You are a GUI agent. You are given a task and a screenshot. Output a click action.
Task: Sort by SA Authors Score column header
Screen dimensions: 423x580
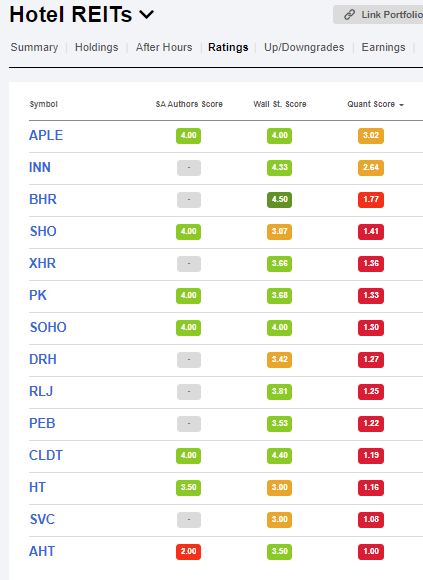(x=189, y=104)
